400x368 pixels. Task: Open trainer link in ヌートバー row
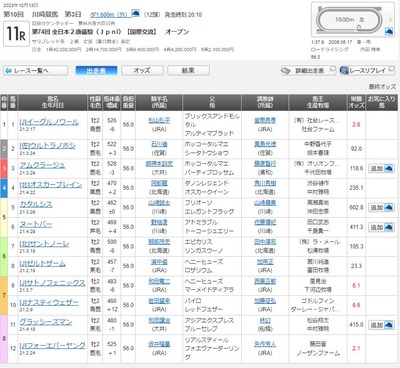(x=265, y=223)
